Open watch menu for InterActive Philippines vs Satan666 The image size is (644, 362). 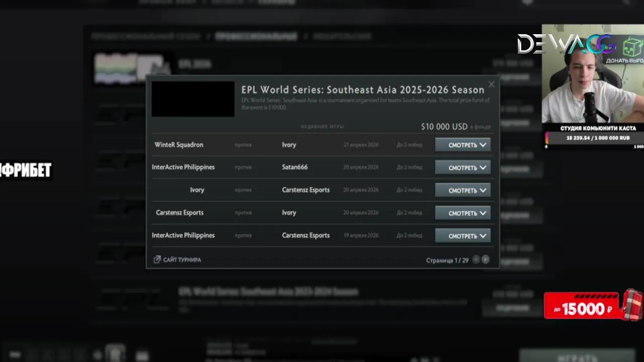(462, 167)
